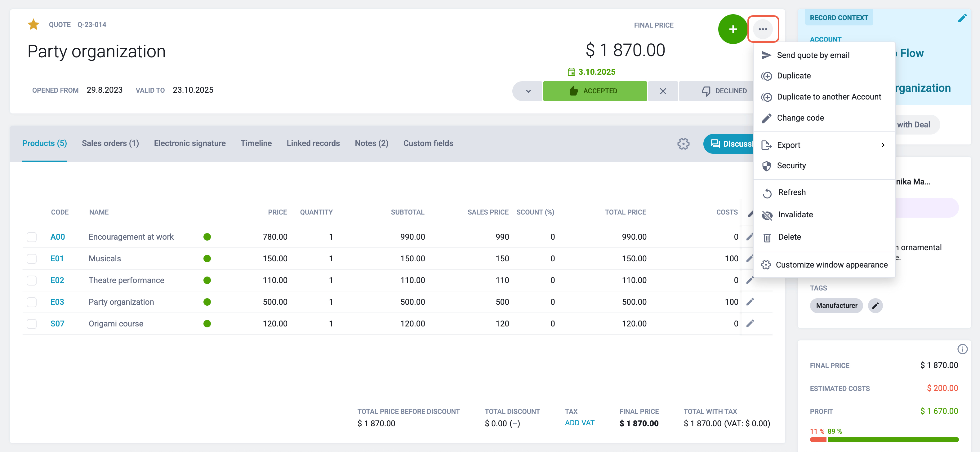Click green status dot for Theatre performance

[x=207, y=280]
